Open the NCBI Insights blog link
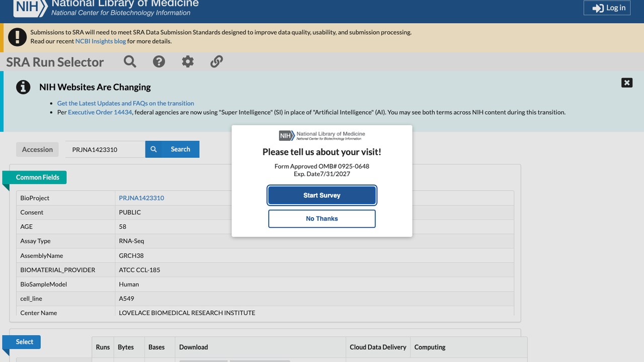The image size is (644, 362). click(x=101, y=41)
